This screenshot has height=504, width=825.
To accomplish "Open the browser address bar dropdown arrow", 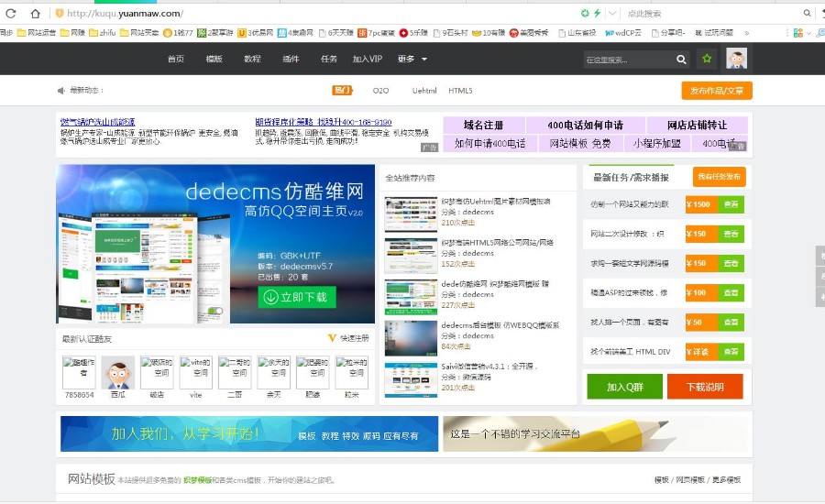I will (x=611, y=14).
